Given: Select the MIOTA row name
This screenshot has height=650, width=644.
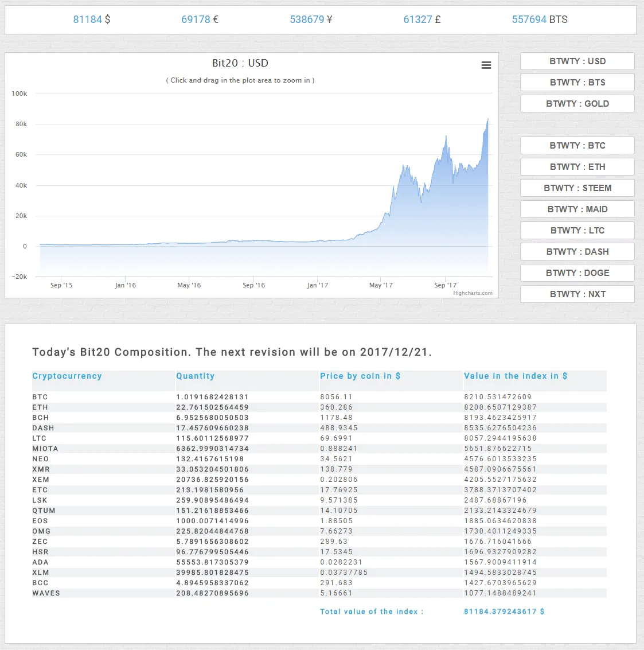Looking at the screenshot, I should pyautogui.click(x=45, y=449).
